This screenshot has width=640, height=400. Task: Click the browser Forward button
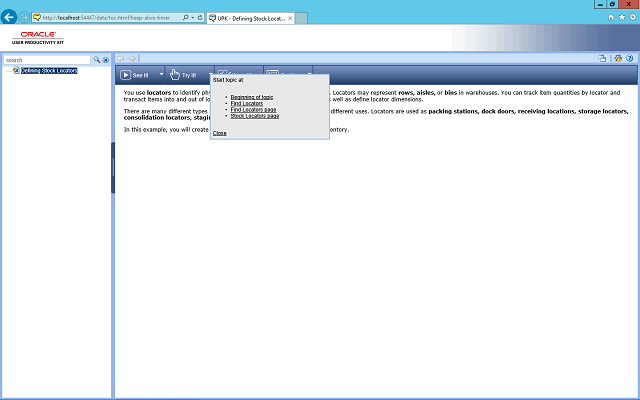click(x=24, y=18)
